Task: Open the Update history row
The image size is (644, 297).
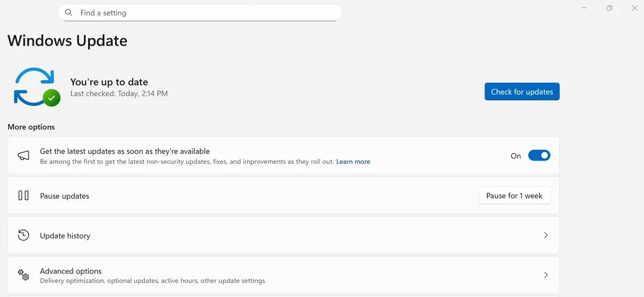Action: 283,235
